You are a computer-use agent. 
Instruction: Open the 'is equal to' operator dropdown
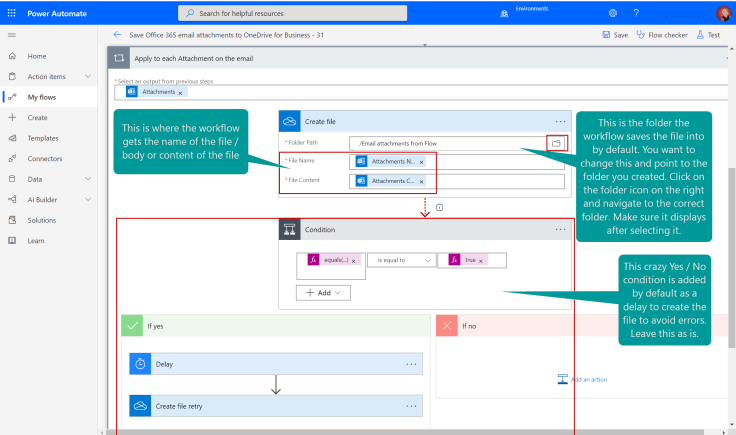coord(402,260)
